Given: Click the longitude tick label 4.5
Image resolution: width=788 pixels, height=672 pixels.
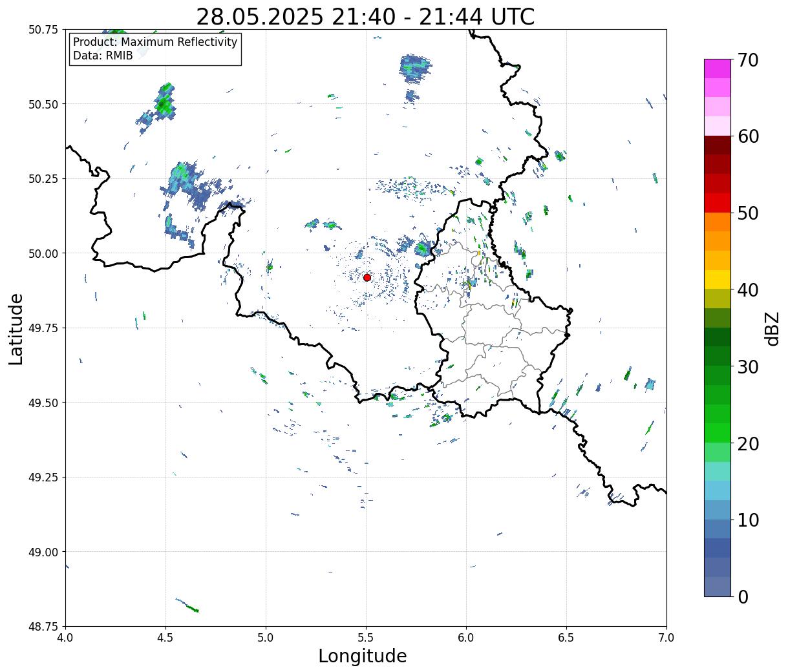Looking at the screenshot, I should coord(165,637).
